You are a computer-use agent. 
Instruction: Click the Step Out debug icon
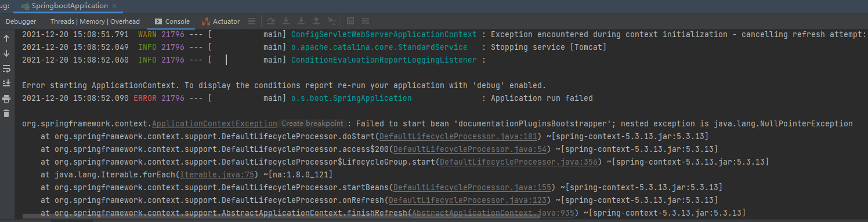point(316,21)
